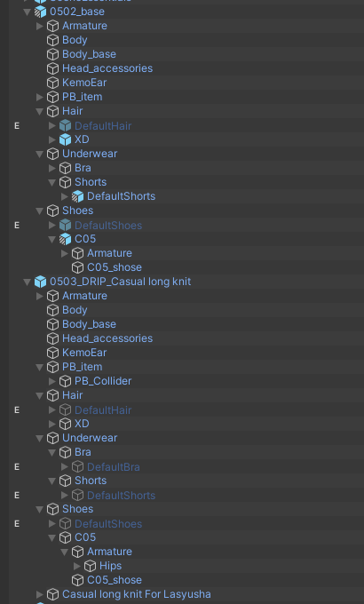Image resolution: width=364 pixels, height=604 pixels.
Task: Click the Hips gameobject icon
Action: click(x=90, y=566)
